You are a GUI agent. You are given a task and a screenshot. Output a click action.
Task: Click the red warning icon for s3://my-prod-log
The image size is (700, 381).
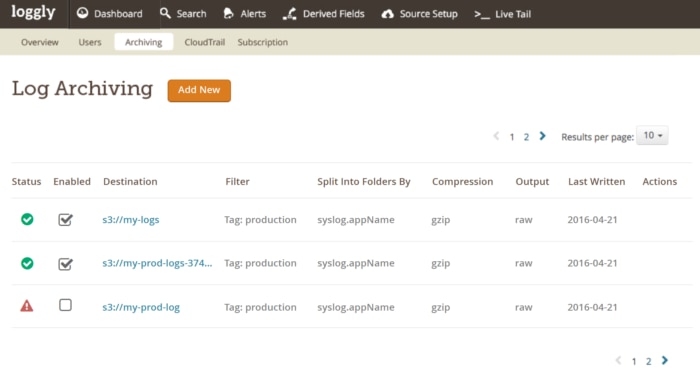click(x=27, y=306)
